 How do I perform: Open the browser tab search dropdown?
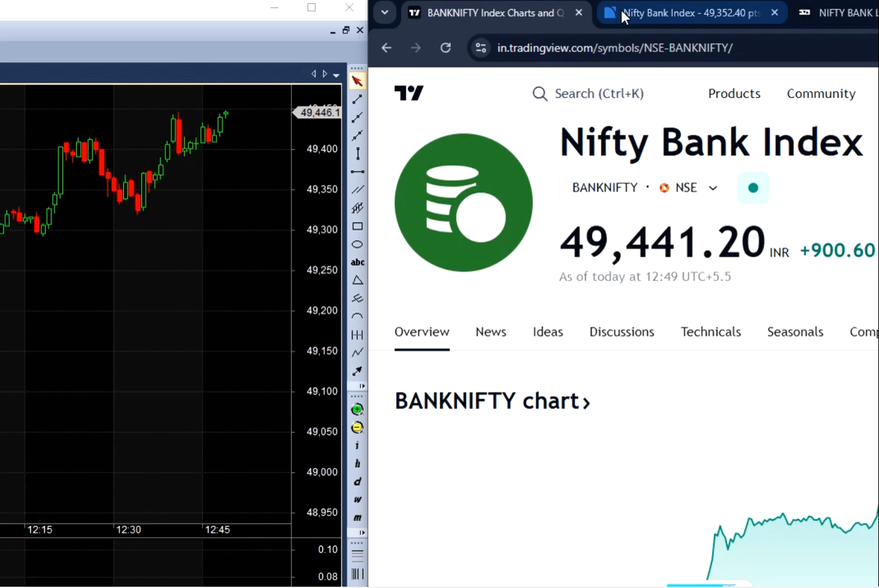click(x=385, y=12)
